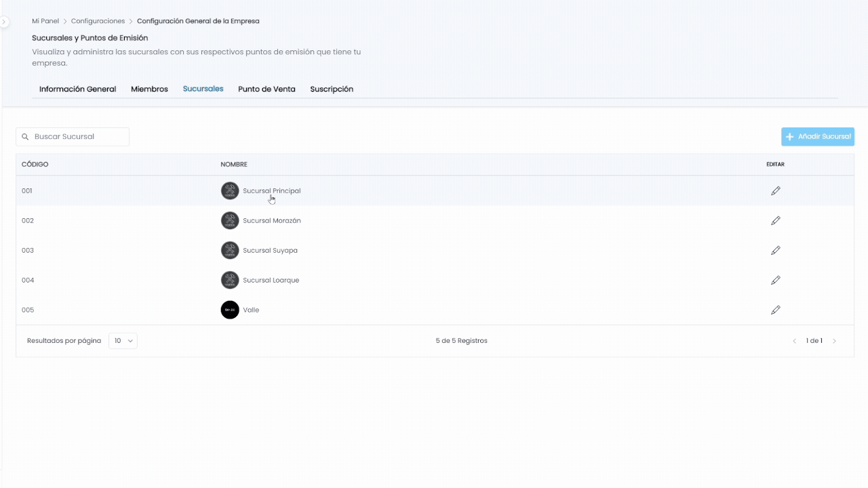Click the logo of Sucursal Suyapa

click(x=230, y=250)
